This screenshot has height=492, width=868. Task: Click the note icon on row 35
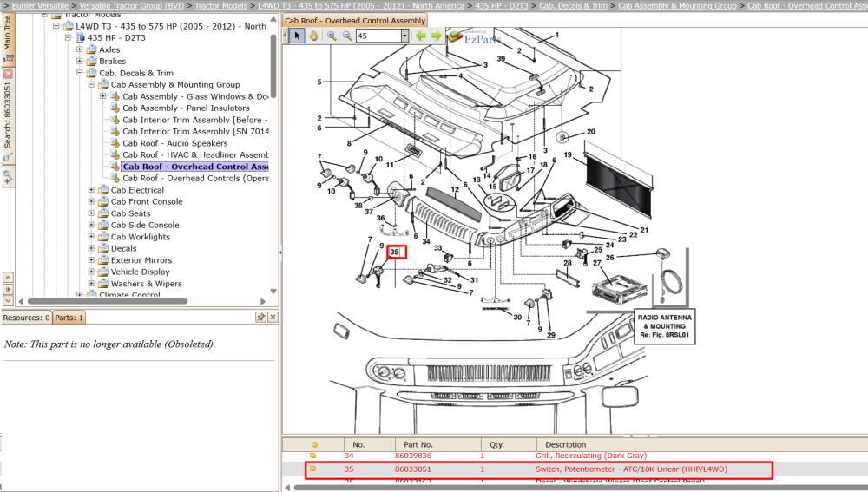313,469
